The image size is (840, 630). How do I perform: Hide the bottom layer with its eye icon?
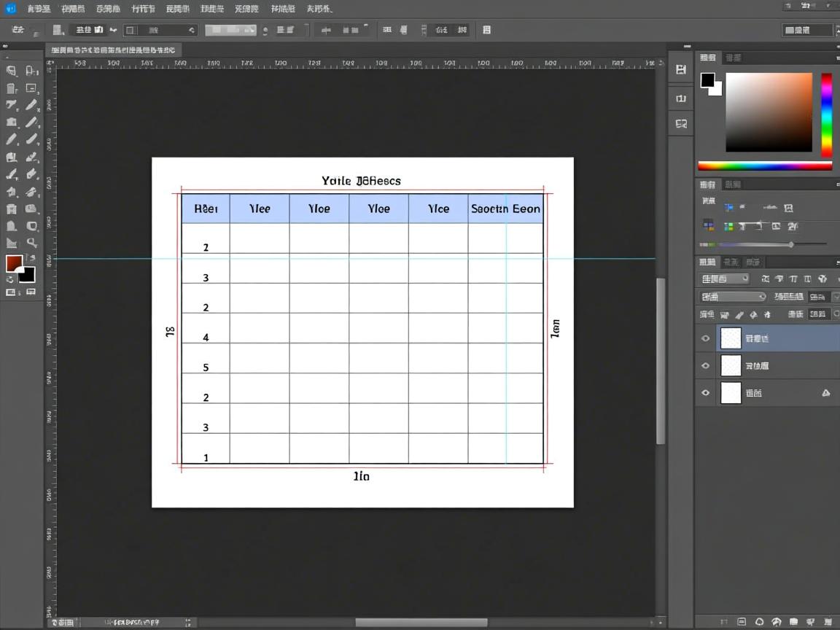click(705, 393)
